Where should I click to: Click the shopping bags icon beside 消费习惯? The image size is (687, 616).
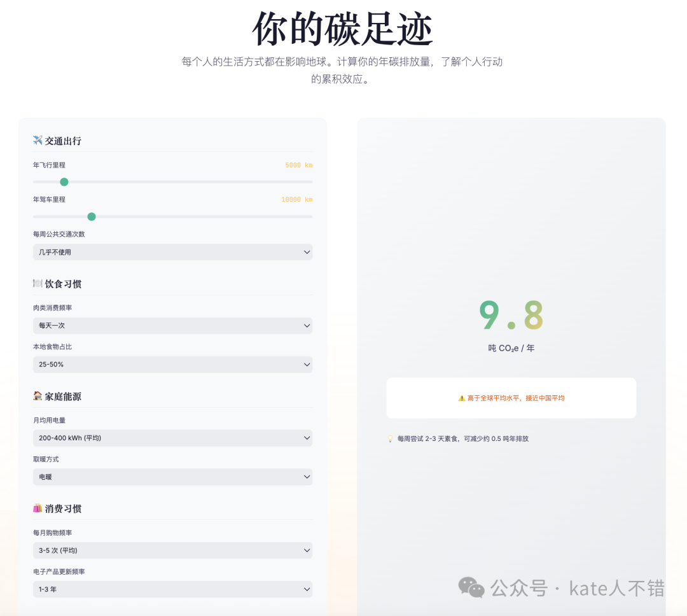click(37, 508)
